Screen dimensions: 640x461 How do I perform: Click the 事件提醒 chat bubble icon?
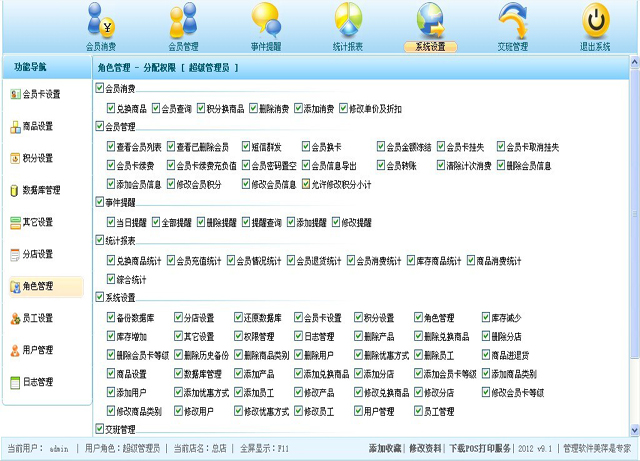click(x=265, y=20)
